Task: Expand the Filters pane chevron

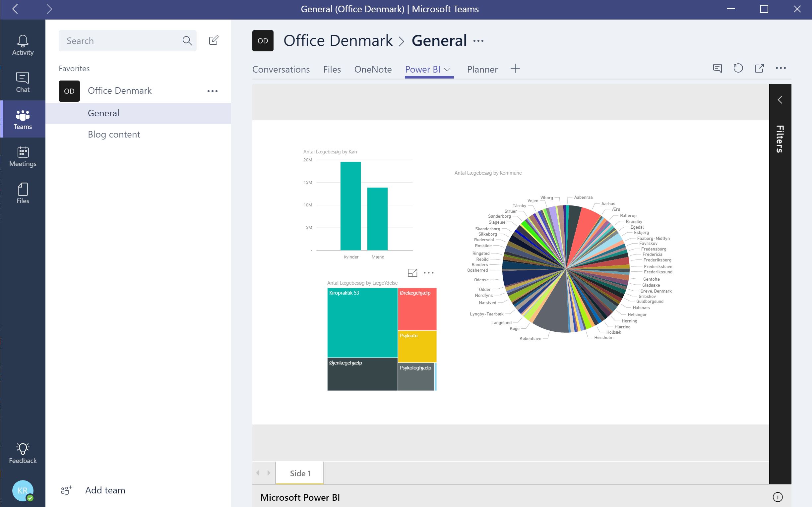Action: point(780,100)
